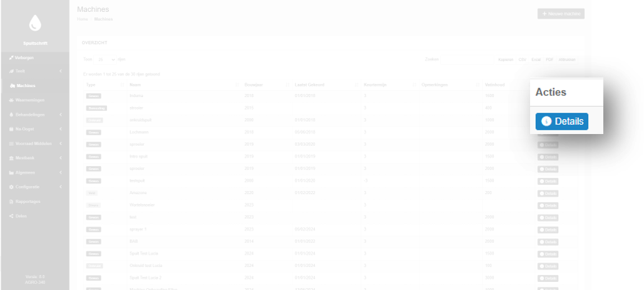The image size is (644, 290).
Task: Open Details for Onkruid test Lucie row
Action: pyautogui.click(x=548, y=266)
